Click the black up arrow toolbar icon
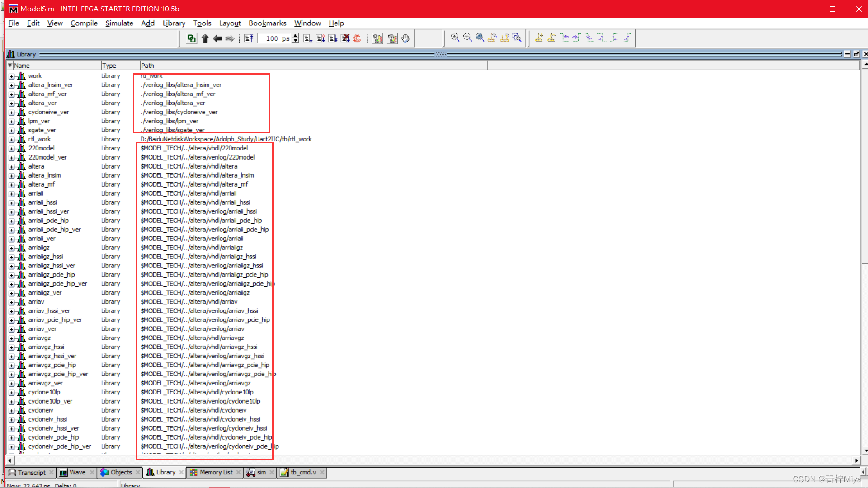 tap(205, 38)
